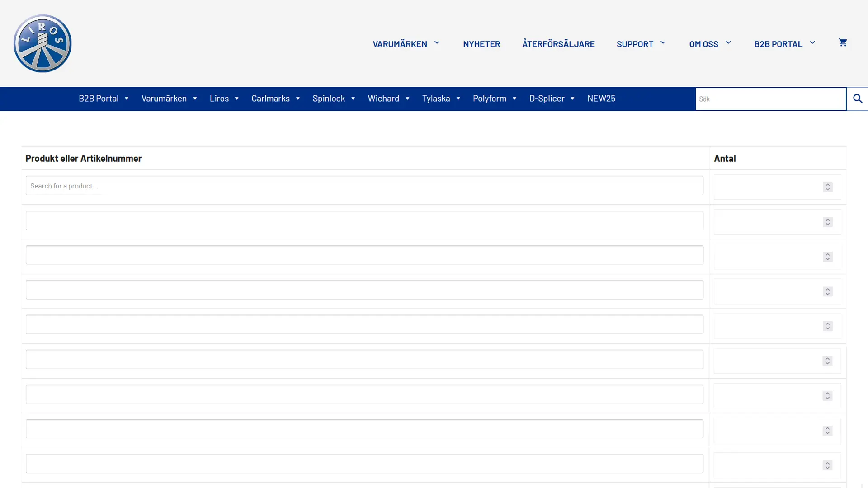
Task: Click the blue search magnifier icon
Action: (857, 99)
